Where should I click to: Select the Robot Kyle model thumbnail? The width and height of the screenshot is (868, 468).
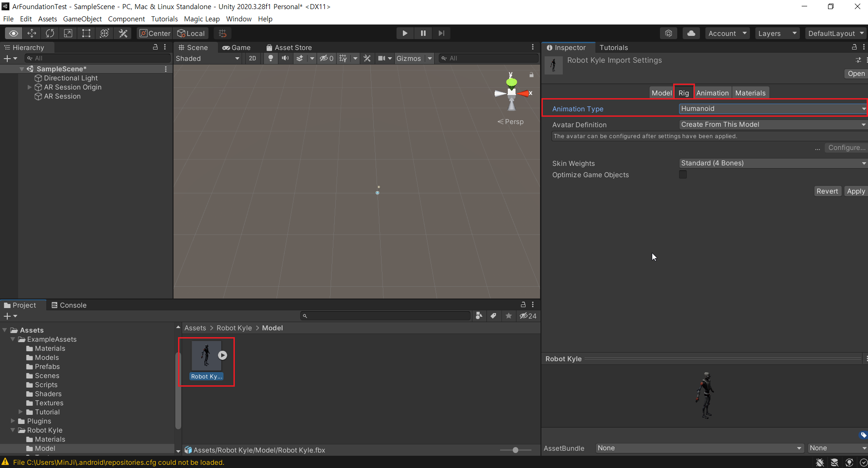tap(207, 355)
